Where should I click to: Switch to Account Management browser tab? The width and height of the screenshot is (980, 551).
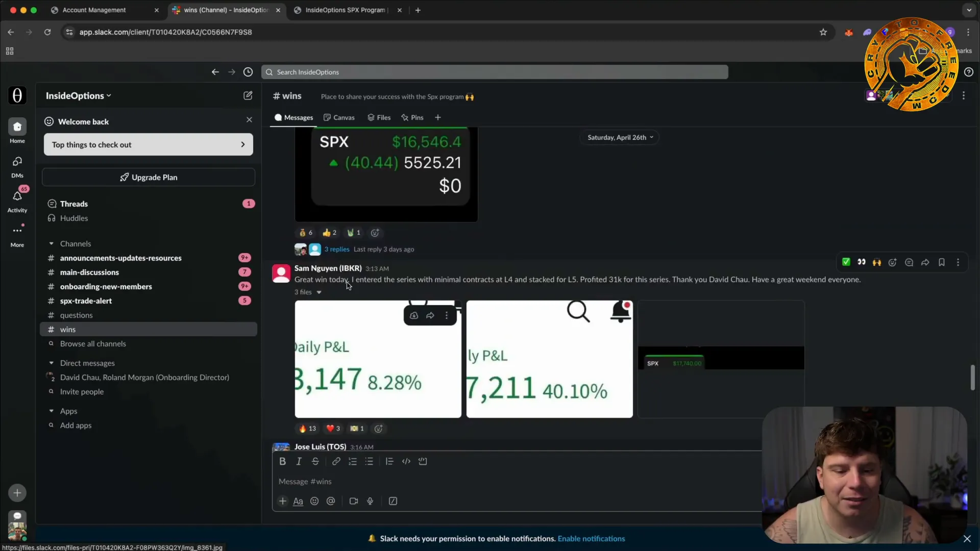tap(105, 10)
